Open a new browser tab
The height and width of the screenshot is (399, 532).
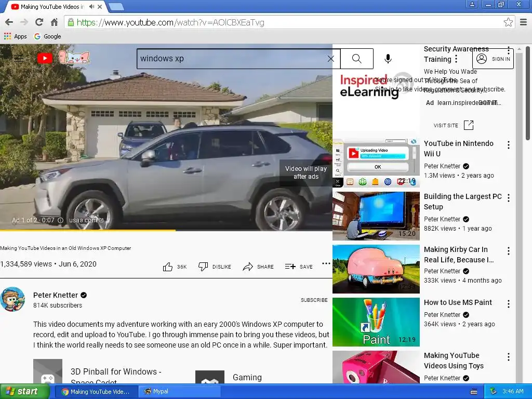click(116, 7)
